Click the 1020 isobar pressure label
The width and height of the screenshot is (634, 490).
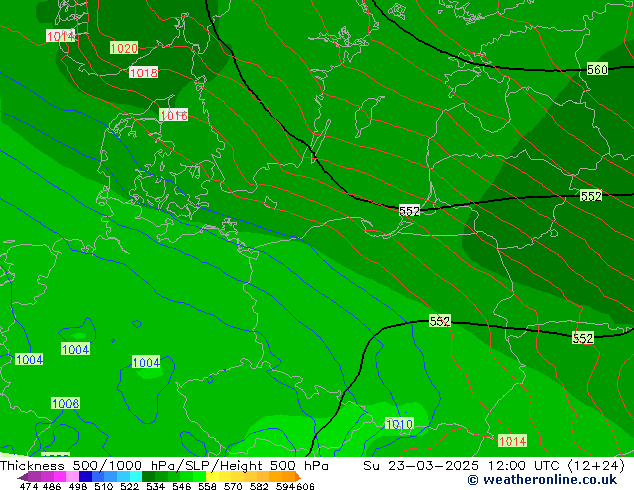pos(124,48)
